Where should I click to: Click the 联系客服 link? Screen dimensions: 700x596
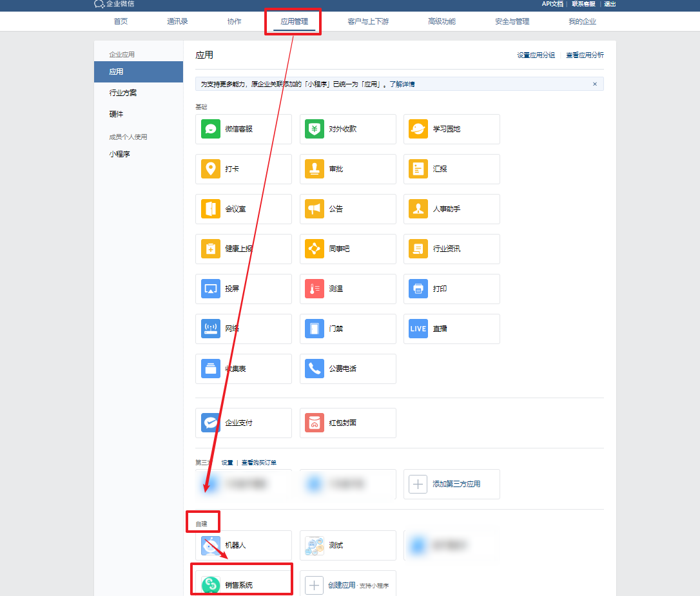[583, 4]
